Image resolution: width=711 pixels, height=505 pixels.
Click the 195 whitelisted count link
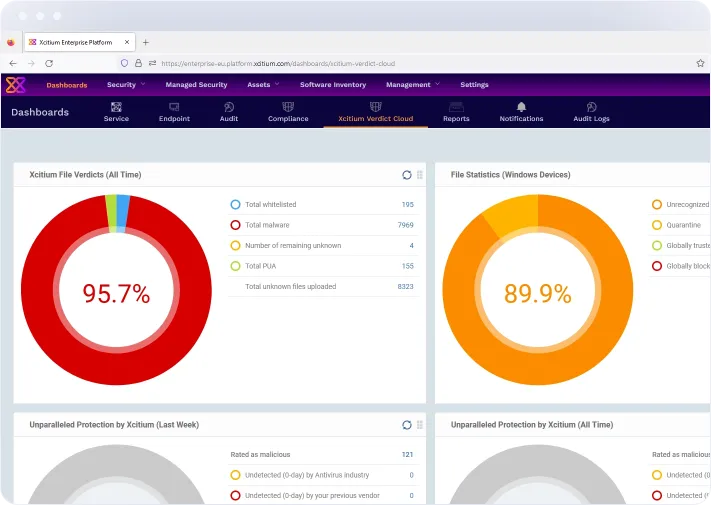point(408,204)
